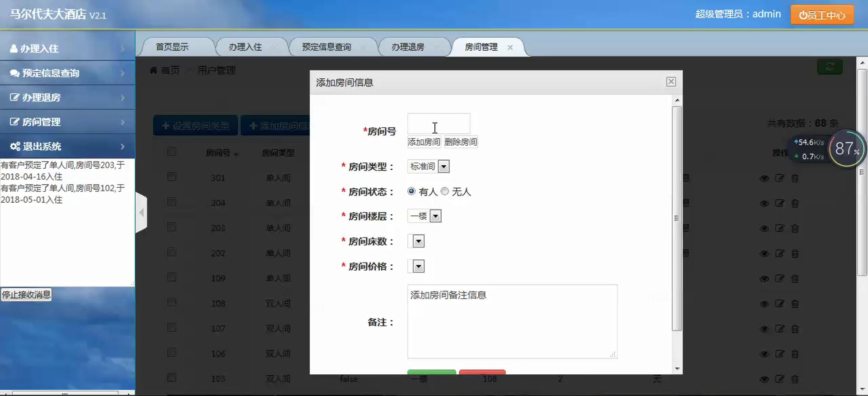Click the edit icon for room 108
Viewport: 868px width, 396px height.
tap(779, 304)
